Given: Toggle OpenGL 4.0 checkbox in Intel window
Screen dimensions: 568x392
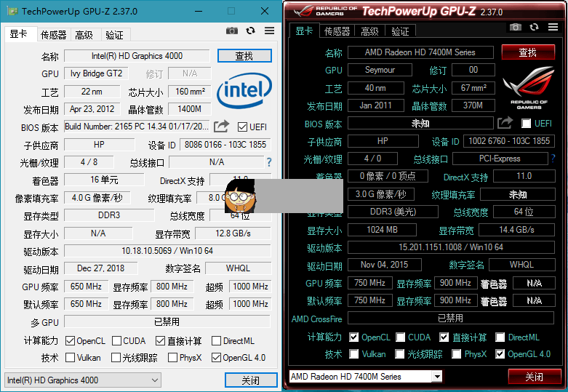Looking at the screenshot, I should (216, 358).
